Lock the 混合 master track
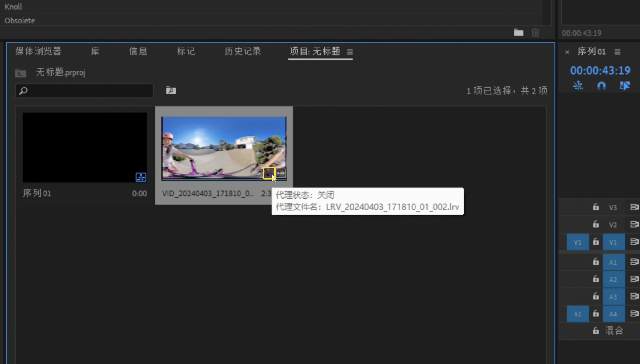640x364 pixels. tap(596, 331)
